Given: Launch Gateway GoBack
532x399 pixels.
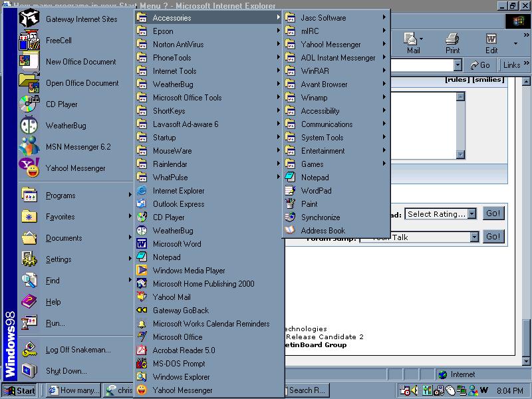Looking at the screenshot, I should click(x=209, y=311).
